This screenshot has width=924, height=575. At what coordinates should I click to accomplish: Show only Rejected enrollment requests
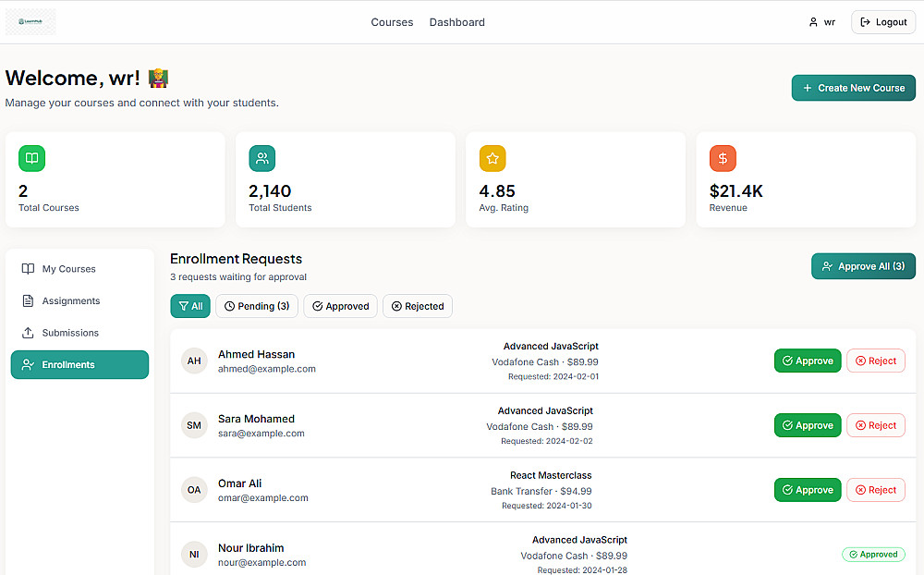pos(418,306)
